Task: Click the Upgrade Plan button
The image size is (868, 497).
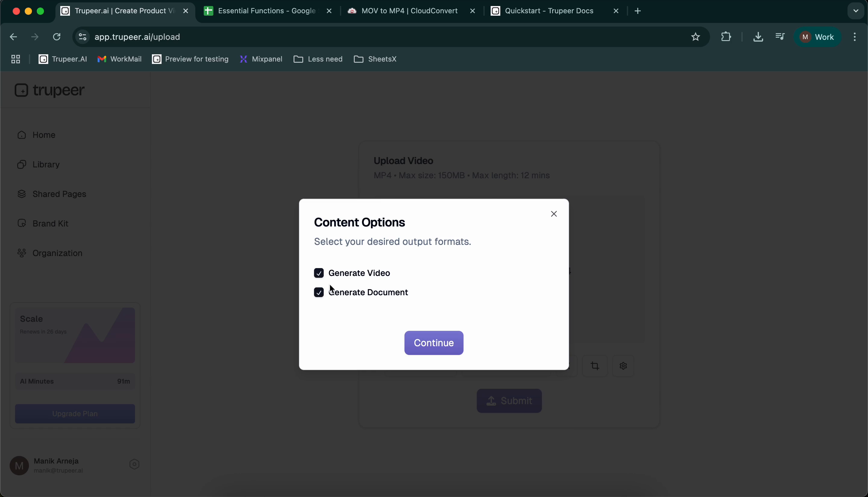Action: [x=75, y=413]
